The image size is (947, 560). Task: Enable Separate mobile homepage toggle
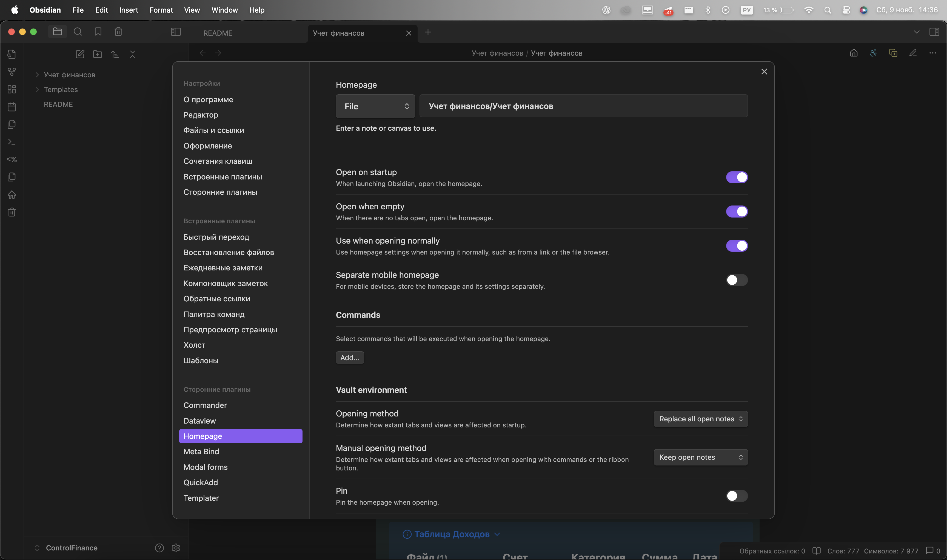(x=736, y=280)
